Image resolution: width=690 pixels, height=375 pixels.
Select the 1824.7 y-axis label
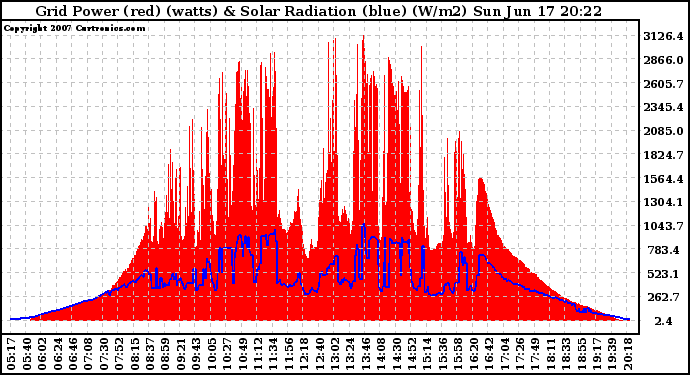[663, 155]
